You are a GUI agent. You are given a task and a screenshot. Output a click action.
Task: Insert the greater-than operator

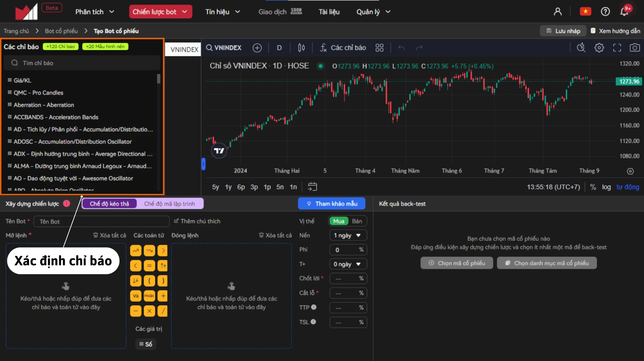tap(163, 251)
